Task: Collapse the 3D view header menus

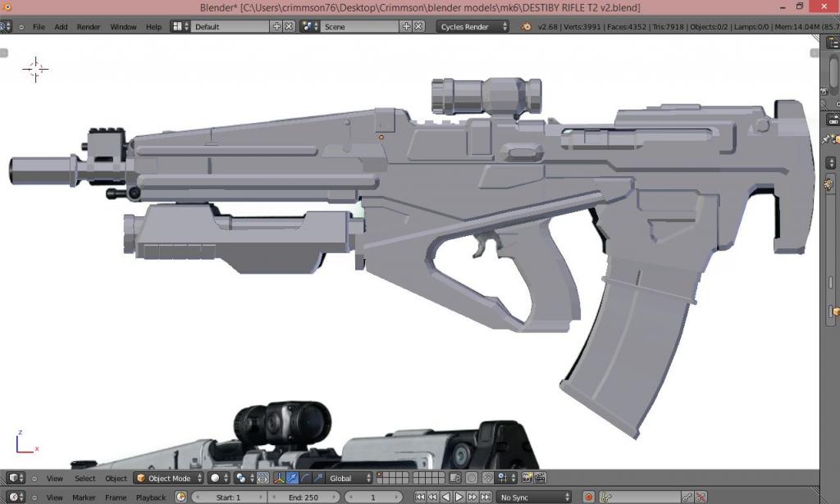Action: 34,479
